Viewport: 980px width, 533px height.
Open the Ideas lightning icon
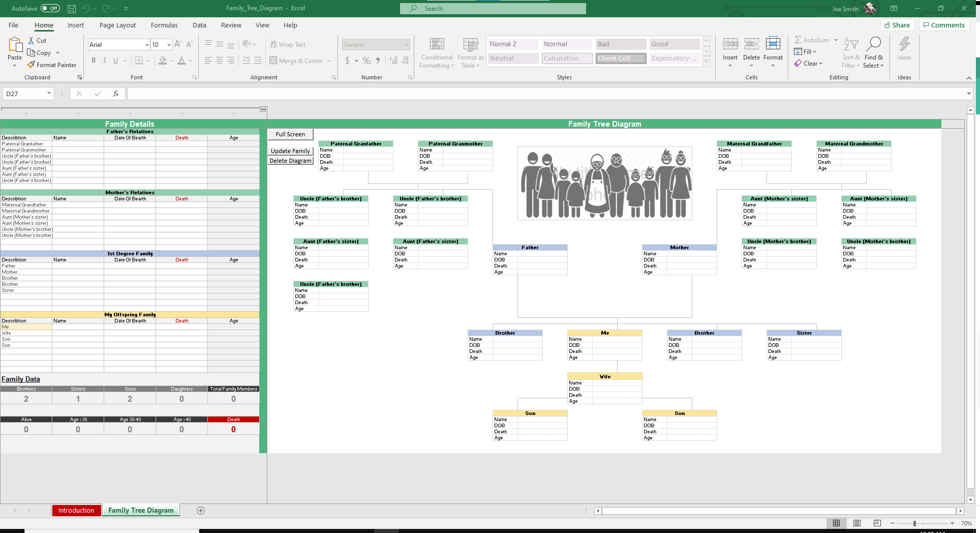(904, 44)
